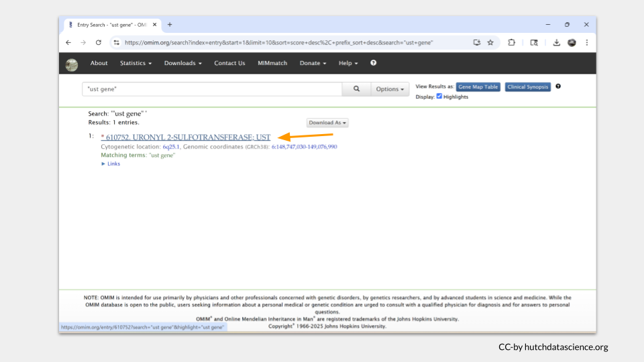Open the Downloads dropdown menu
644x362 pixels.
pos(182,63)
